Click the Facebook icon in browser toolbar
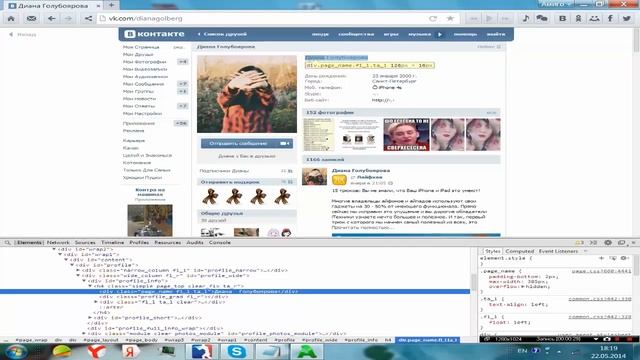The image size is (640, 360). point(610,18)
